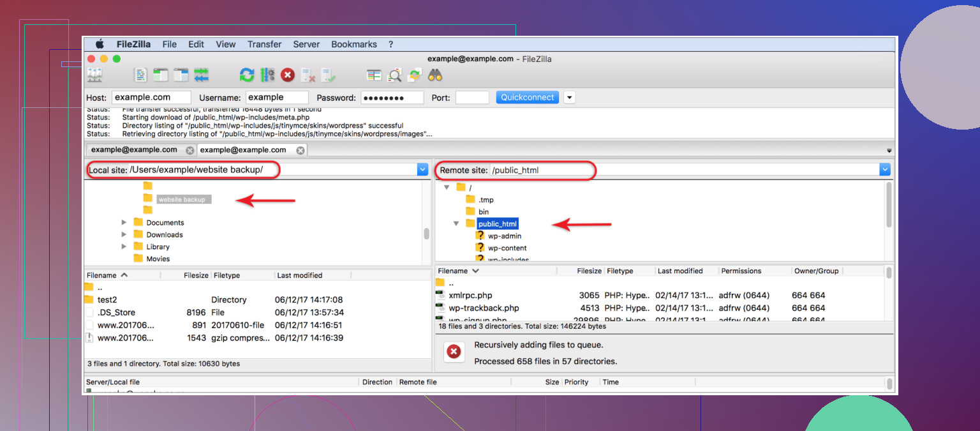Toggle remote directory tree display icon
Image resolution: width=980 pixels, height=431 pixels.
(x=181, y=75)
